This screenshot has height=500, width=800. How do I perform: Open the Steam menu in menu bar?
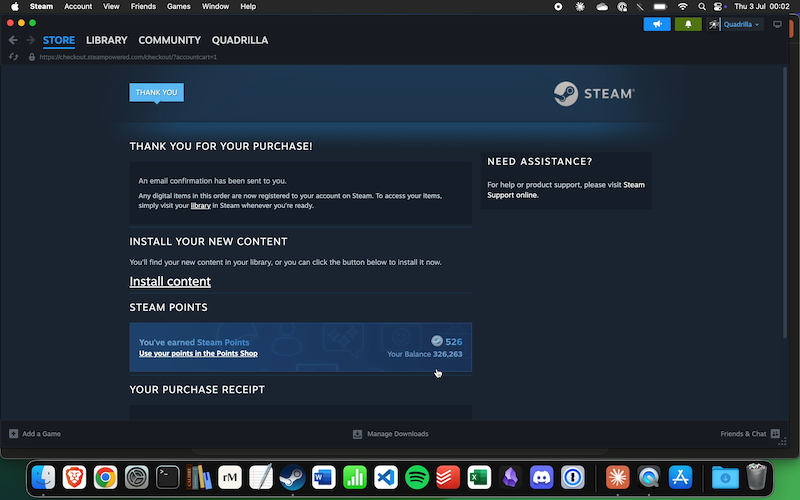(x=41, y=7)
